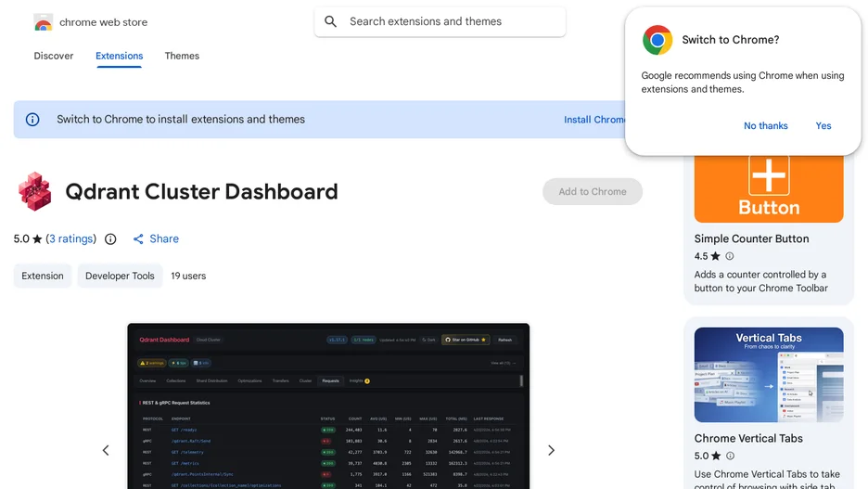Click the Developer Tools category chip
This screenshot has width=868, height=489.
(120, 276)
